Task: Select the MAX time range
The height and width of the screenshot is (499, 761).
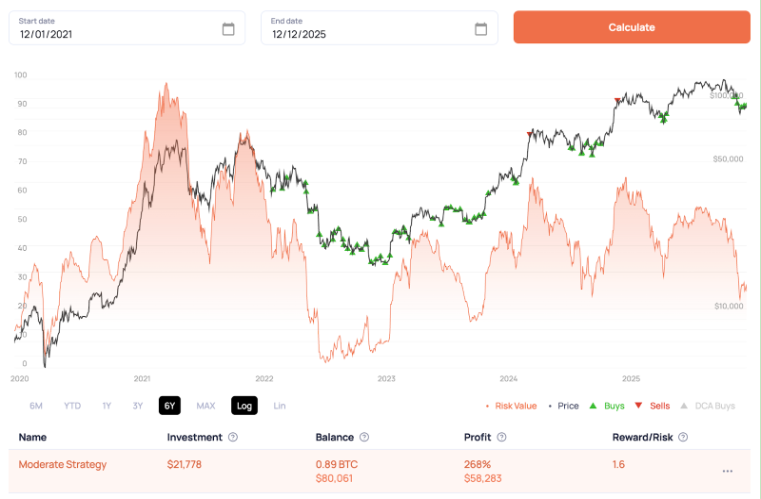Action: tap(205, 406)
